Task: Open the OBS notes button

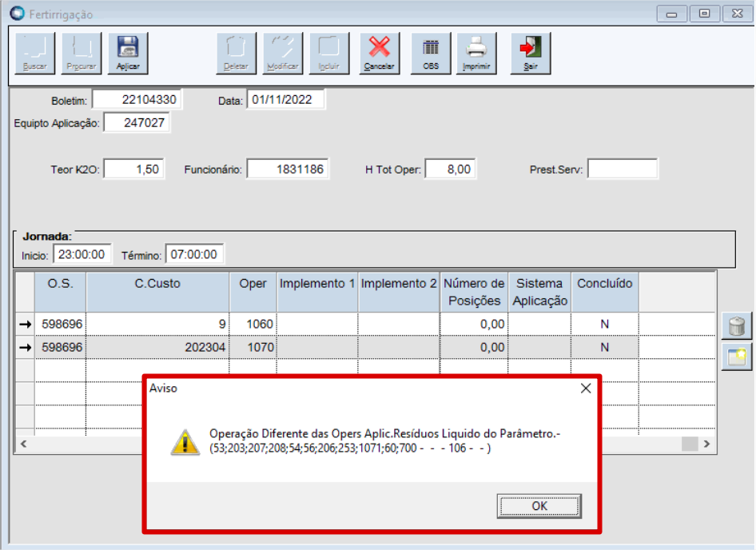Action: coord(431,53)
